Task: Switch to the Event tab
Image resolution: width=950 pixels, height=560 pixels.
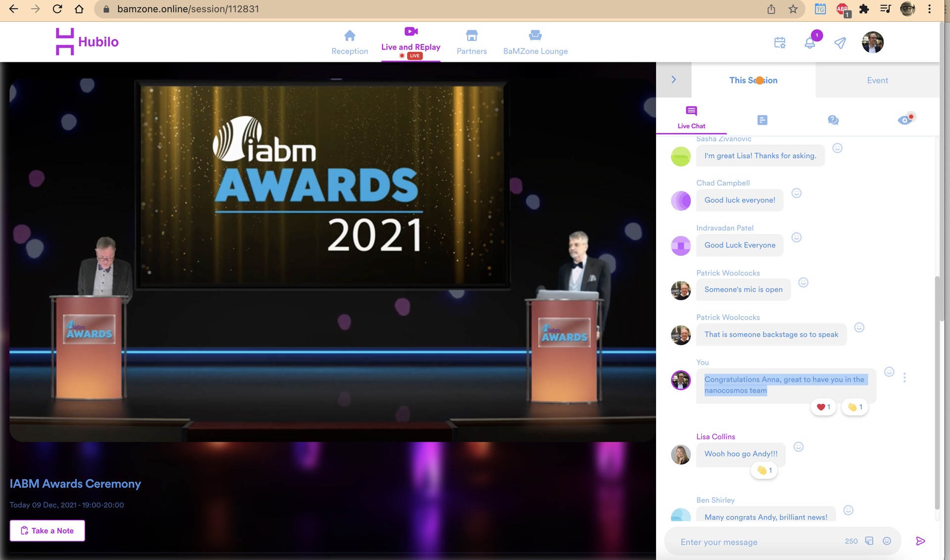Action: [877, 80]
